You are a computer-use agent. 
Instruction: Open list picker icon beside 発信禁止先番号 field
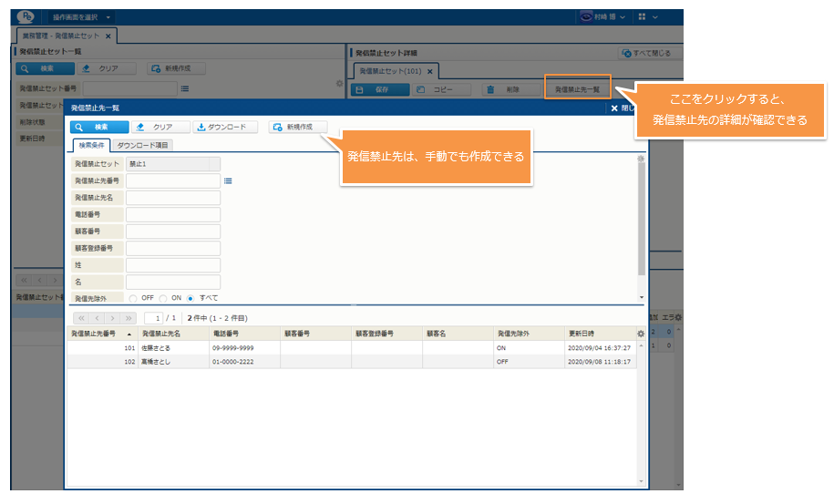pyautogui.click(x=228, y=180)
